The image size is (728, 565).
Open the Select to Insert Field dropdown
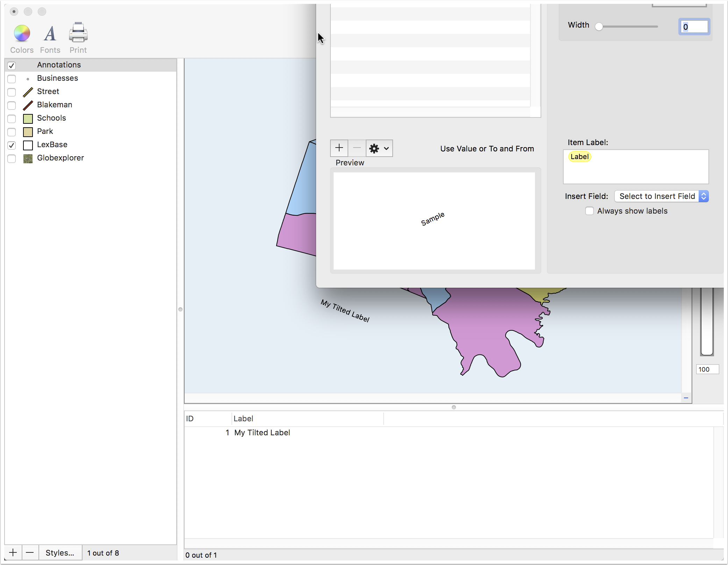(x=662, y=196)
